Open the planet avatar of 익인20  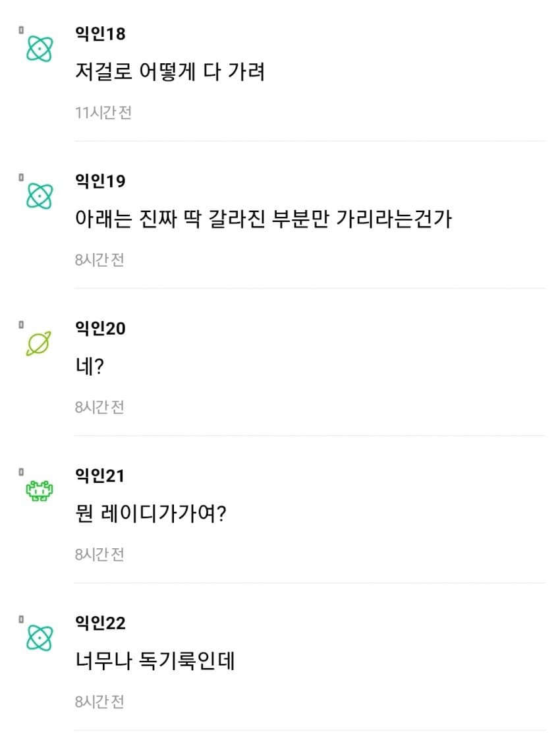(x=39, y=343)
